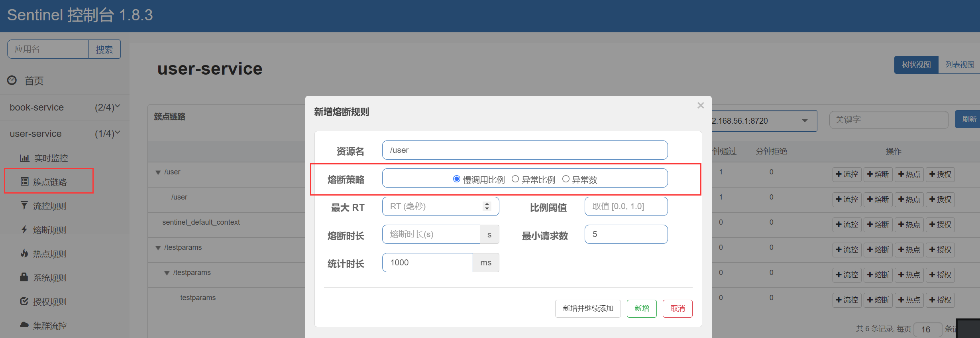980x338 pixels.
Task: Open 实时监控 menu item
Action: point(51,158)
